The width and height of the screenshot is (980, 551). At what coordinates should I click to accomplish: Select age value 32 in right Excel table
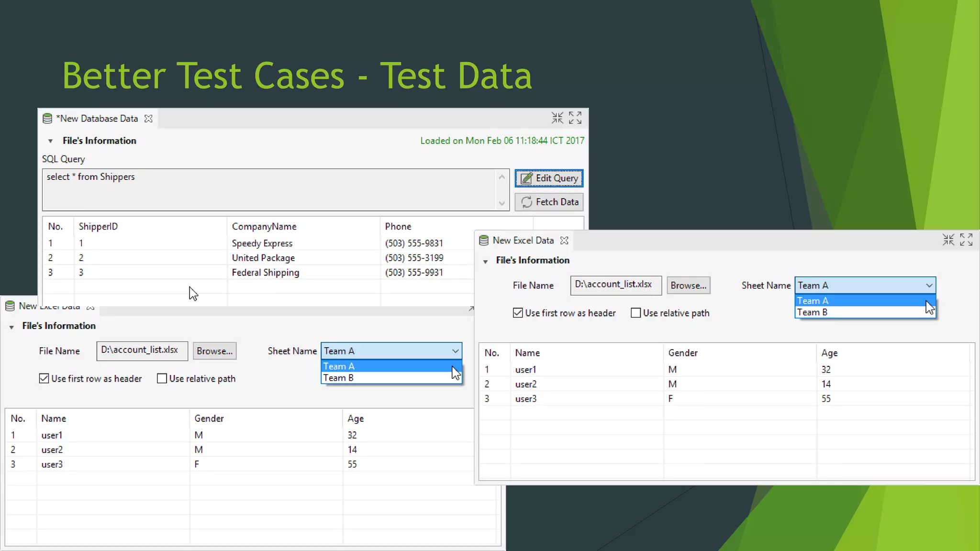tap(826, 369)
